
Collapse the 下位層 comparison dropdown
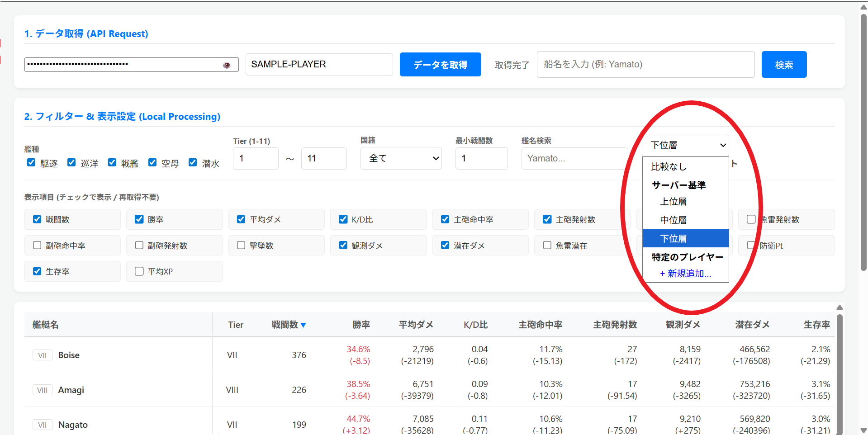pos(685,145)
